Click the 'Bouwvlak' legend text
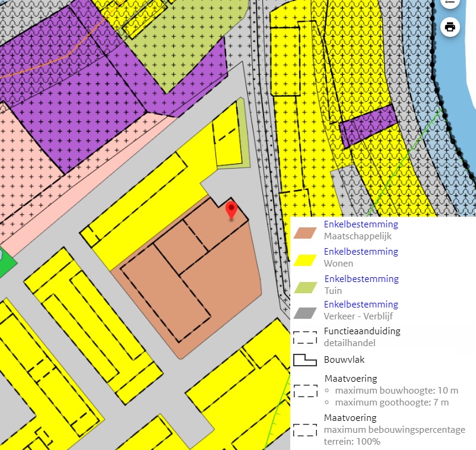This screenshot has width=476, height=450. point(344,360)
